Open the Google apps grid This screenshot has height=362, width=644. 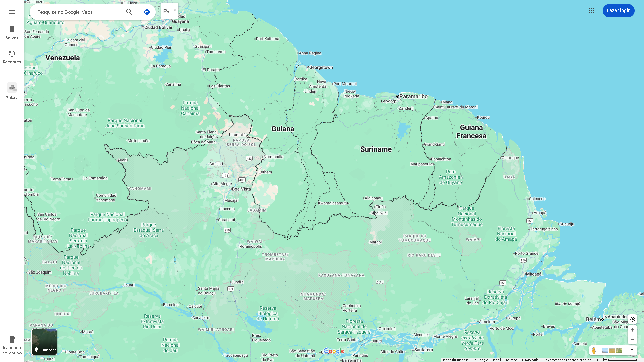pos(591,11)
